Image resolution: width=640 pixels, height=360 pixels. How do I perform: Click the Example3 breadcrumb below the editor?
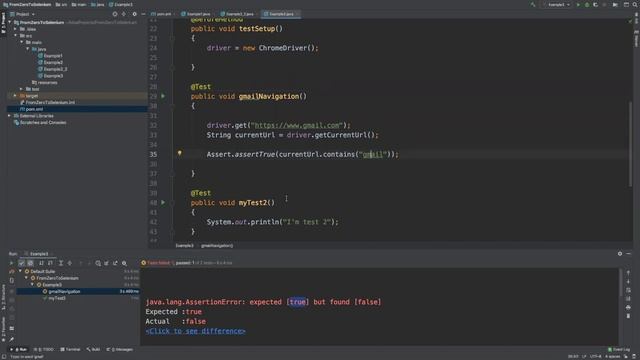(x=184, y=245)
